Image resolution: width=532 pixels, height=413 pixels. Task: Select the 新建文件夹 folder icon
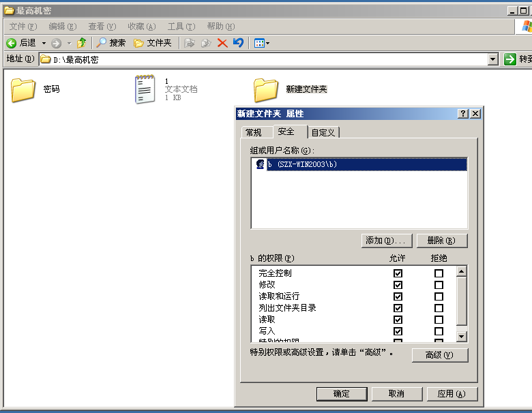[x=266, y=90]
